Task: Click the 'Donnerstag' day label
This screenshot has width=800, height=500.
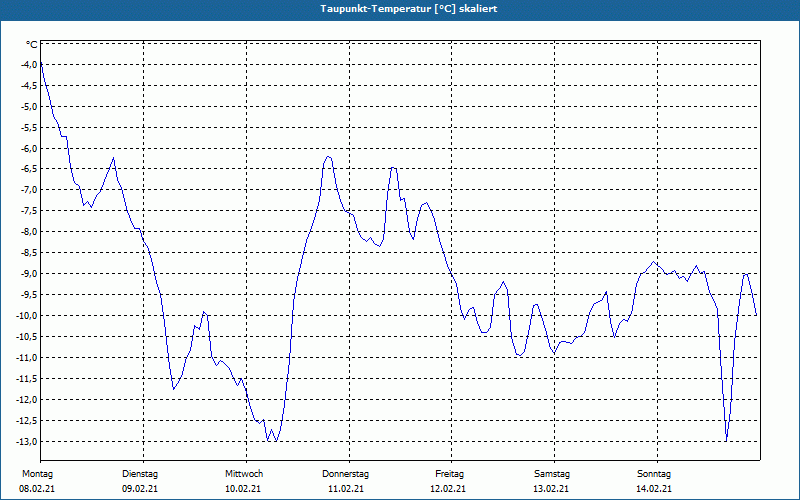Action: point(345,474)
